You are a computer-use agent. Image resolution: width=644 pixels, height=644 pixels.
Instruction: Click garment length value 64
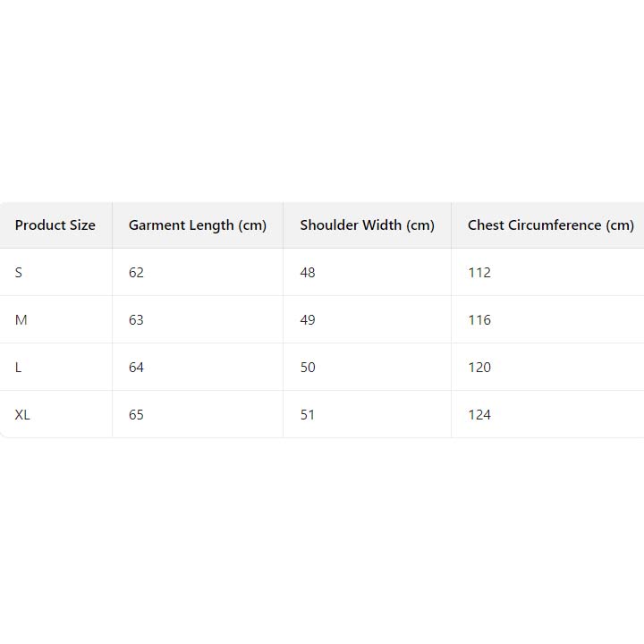click(x=136, y=368)
